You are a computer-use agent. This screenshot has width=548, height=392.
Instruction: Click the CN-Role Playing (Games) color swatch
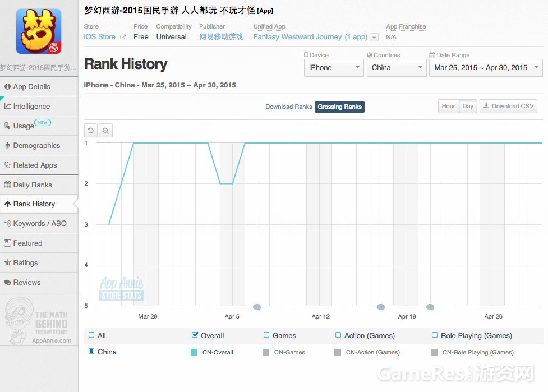(x=434, y=352)
